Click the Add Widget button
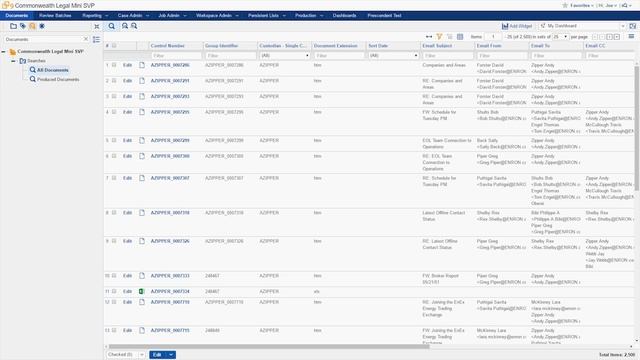Viewport: 640px width, 360px height. [517, 26]
